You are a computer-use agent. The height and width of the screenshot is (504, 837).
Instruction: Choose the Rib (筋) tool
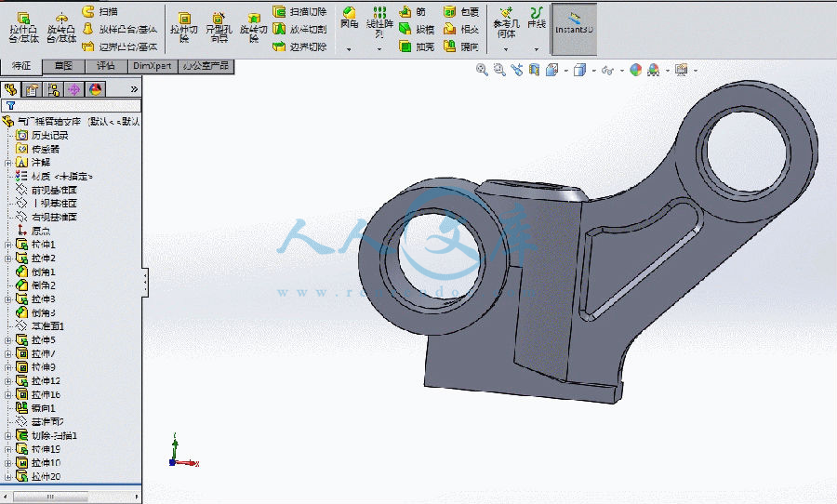click(413, 11)
